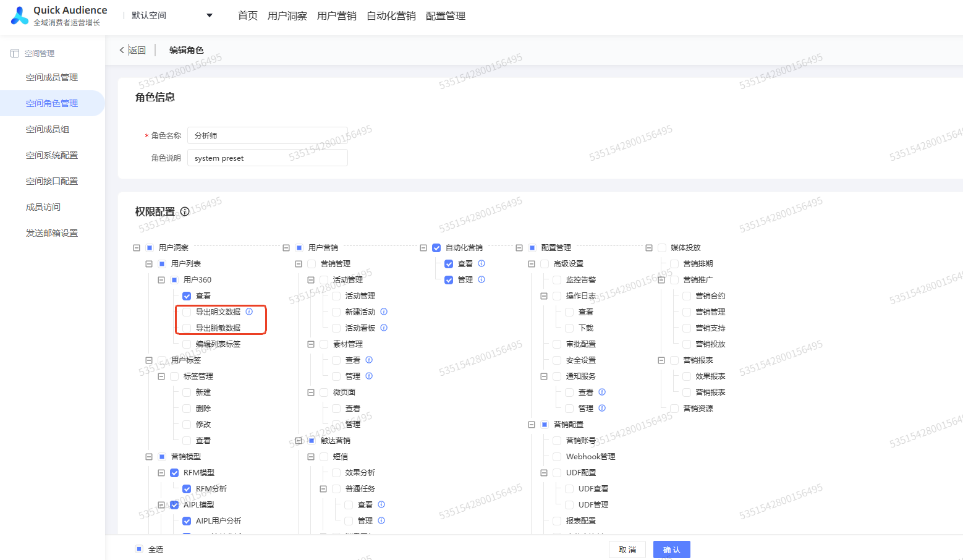Click the 取消 button
Image resolution: width=963 pixels, height=560 pixels.
[x=627, y=549]
